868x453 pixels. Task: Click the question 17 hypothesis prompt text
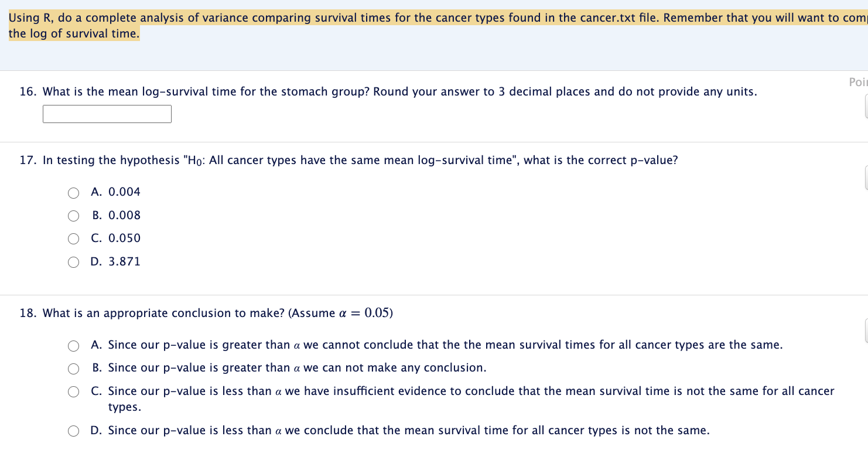coord(348,161)
